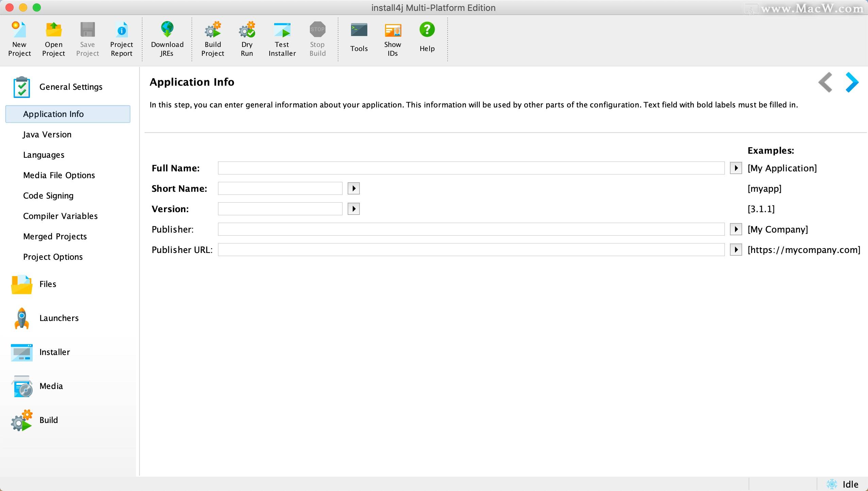Go to next step with blue arrow
Viewport: 868px width, 491px height.
[852, 82]
